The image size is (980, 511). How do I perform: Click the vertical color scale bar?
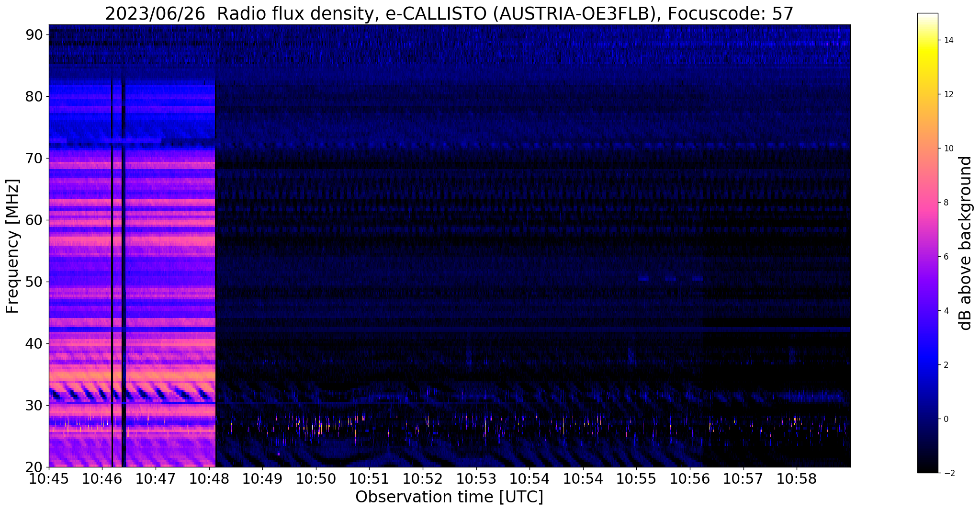927,243
